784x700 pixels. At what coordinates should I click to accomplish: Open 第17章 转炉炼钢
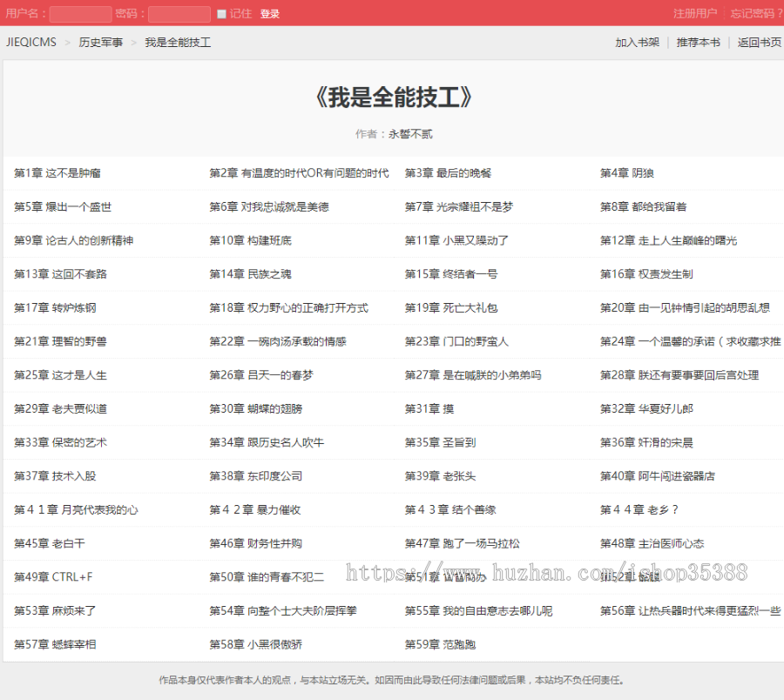coord(55,307)
